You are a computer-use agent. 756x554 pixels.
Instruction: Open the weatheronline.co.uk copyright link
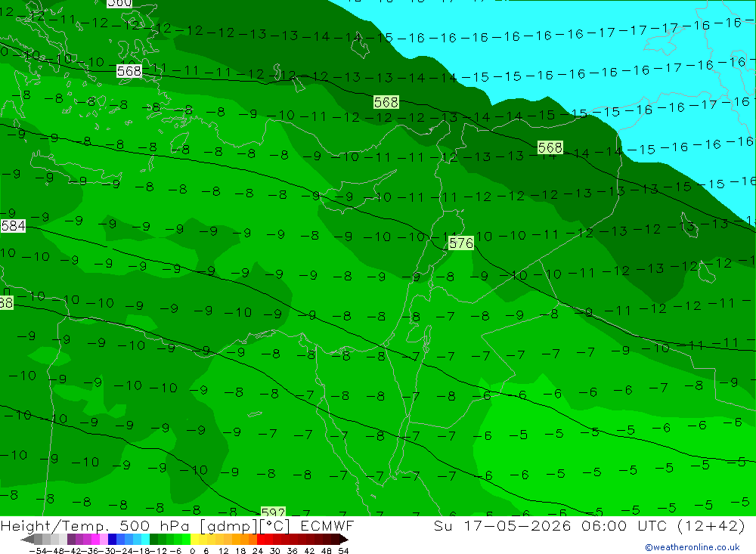692,547
